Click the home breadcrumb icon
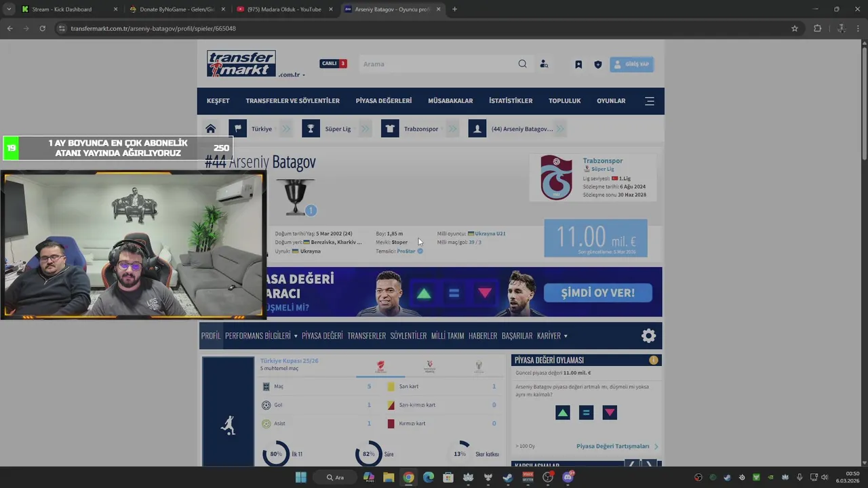The width and height of the screenshot is (868, 488). pos(211,129)
